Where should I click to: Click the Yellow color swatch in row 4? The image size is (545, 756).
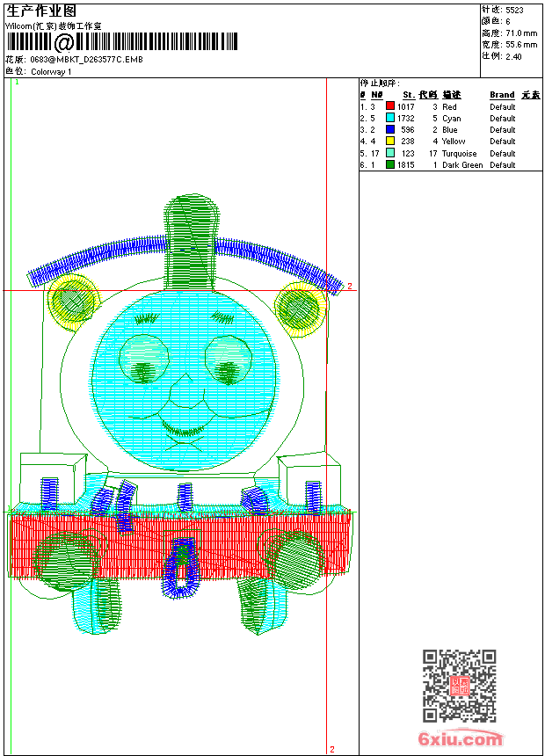pos(390,141)
